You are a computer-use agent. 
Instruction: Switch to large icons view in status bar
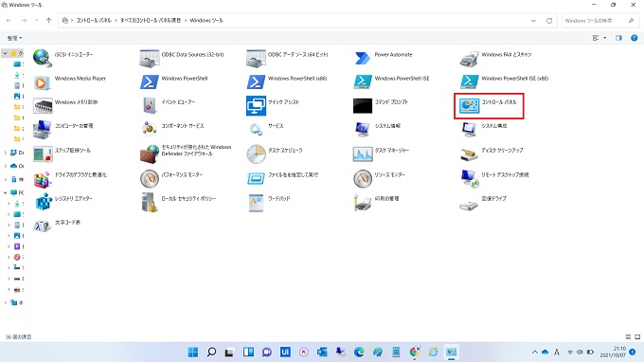(x=637, y=337)
